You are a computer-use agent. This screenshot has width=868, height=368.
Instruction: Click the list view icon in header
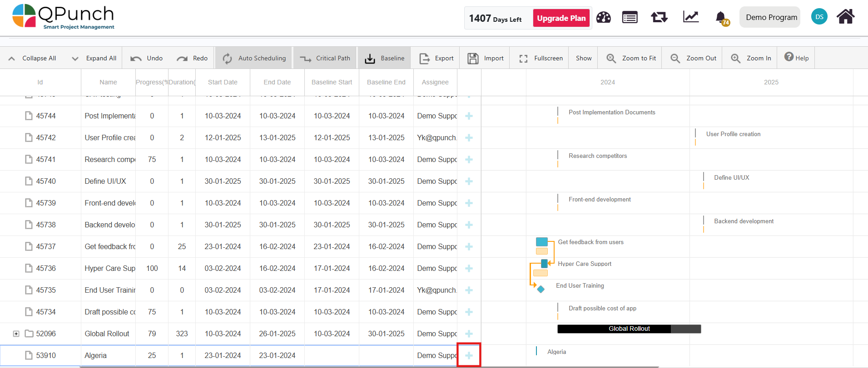pyautogui.click(x=630, y=18)
